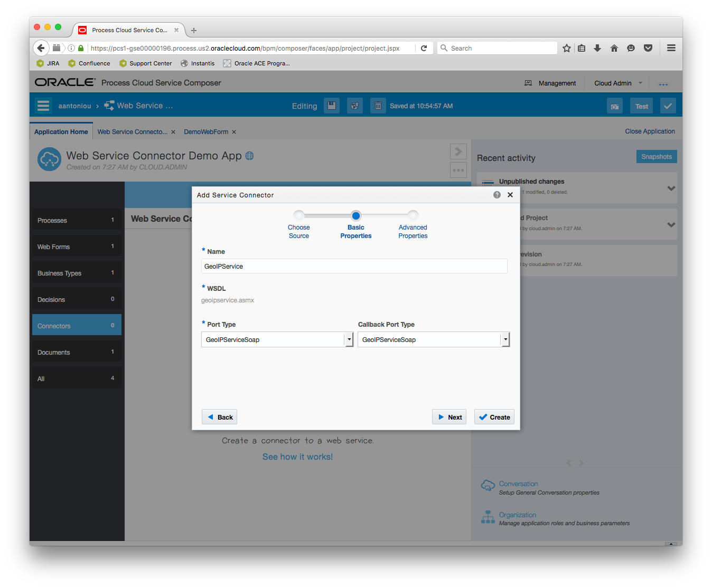Screen dimensions: 712x588
Task: Click the Test button
Action: coord(642,106)
